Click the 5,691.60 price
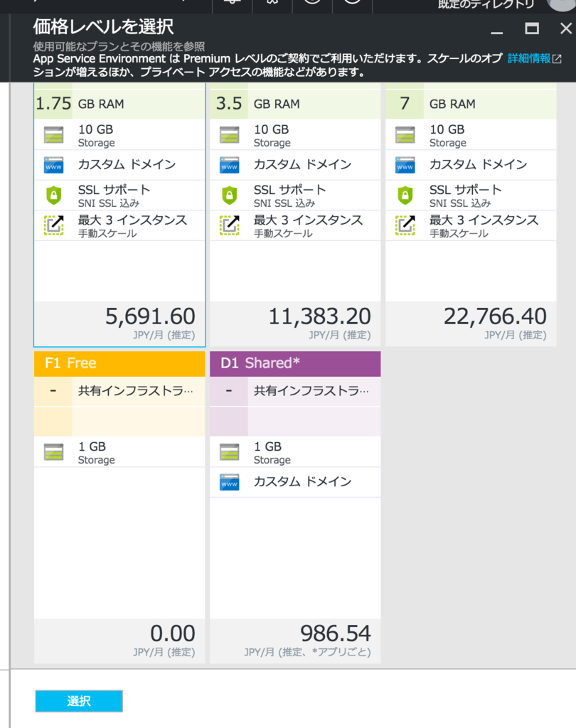 point(150,316)
